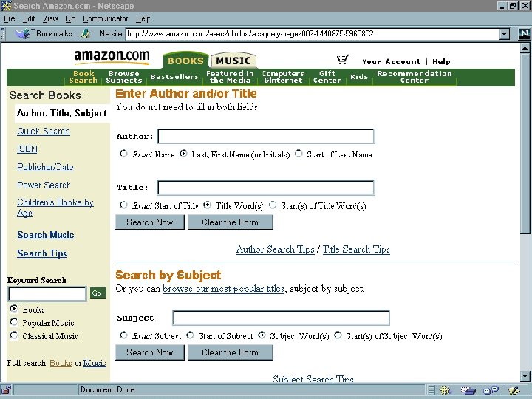Viewport: 532px width, 399px height.
Task: Open Featured in the Media section
Action: point(230,77)
